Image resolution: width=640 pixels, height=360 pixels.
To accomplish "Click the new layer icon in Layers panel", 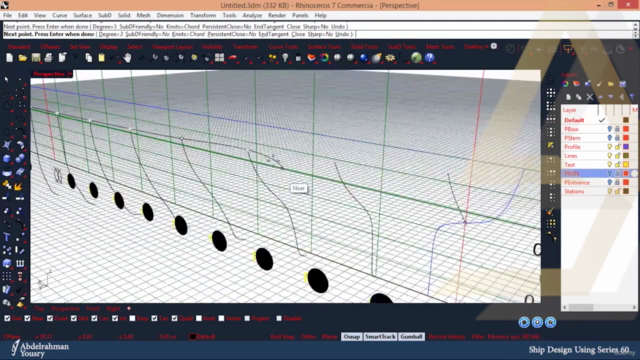I will (x=568, y=97).
